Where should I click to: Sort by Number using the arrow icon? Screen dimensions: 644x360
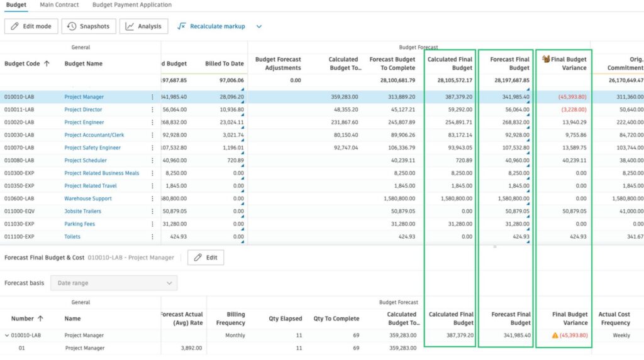pos(40,319)
